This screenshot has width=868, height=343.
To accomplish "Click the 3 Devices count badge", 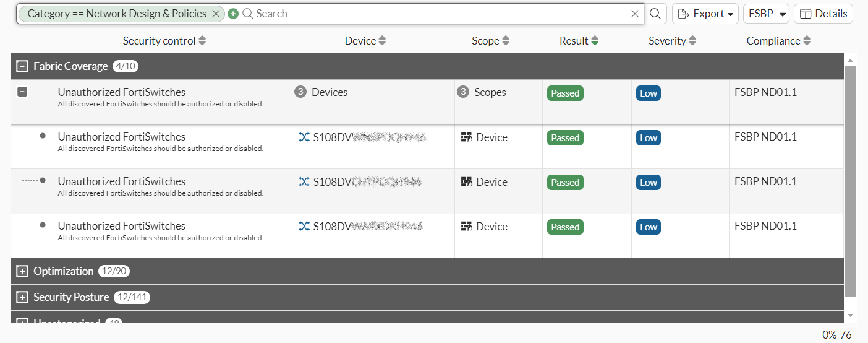I will click(x=300, y=92).
